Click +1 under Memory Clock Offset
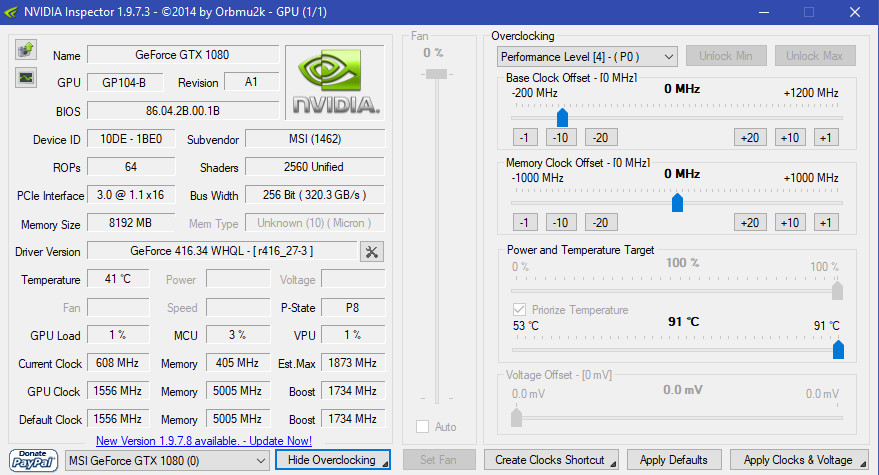 [826, 223]
